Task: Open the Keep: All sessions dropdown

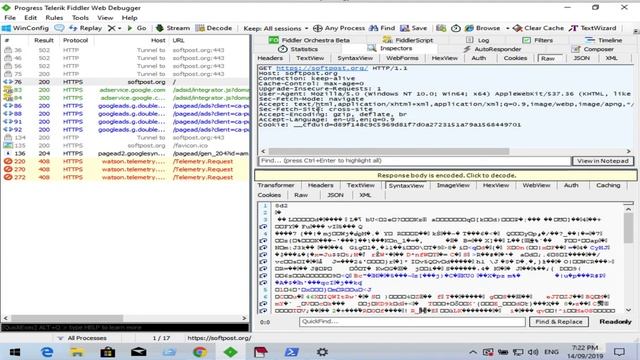Action: (x=276, y=29)
